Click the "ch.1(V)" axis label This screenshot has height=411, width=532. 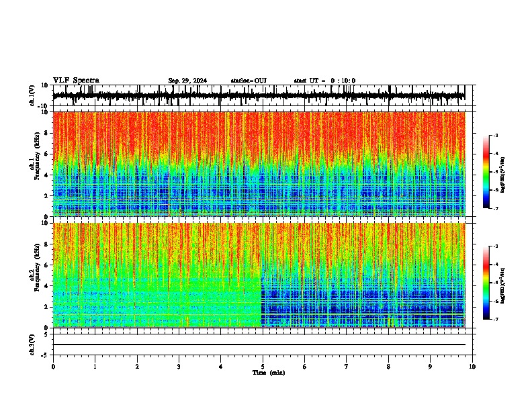[32, 95]
